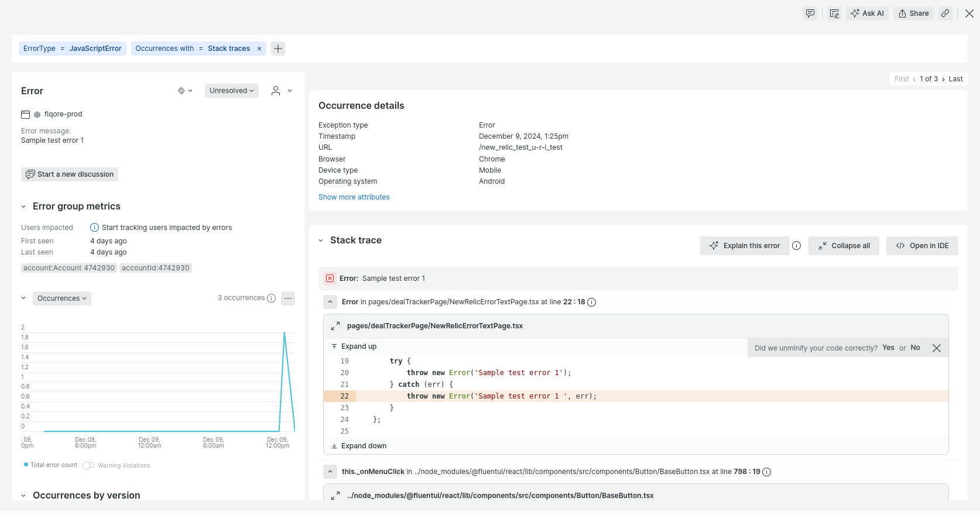Dismiss the unminify feedback prompt

[x=937, y=348]
